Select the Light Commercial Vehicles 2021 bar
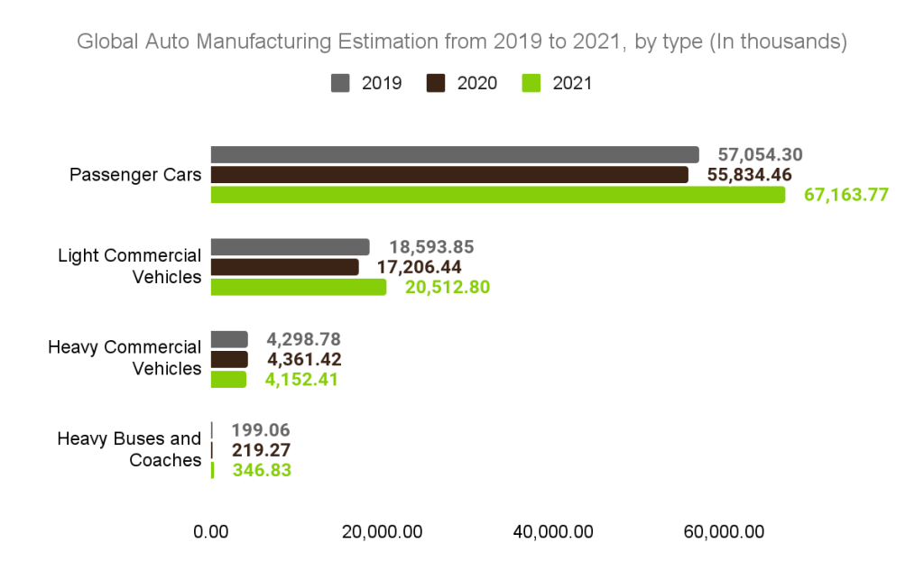924x571 pixels. coord(298,287)
